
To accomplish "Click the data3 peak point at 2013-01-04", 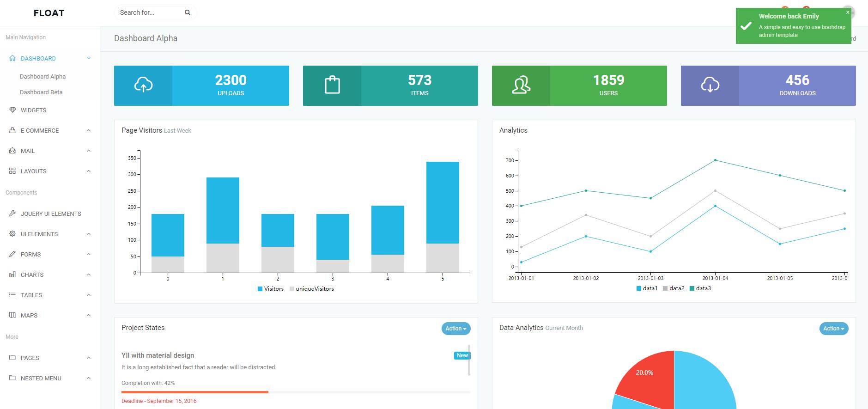I will 715,160.
